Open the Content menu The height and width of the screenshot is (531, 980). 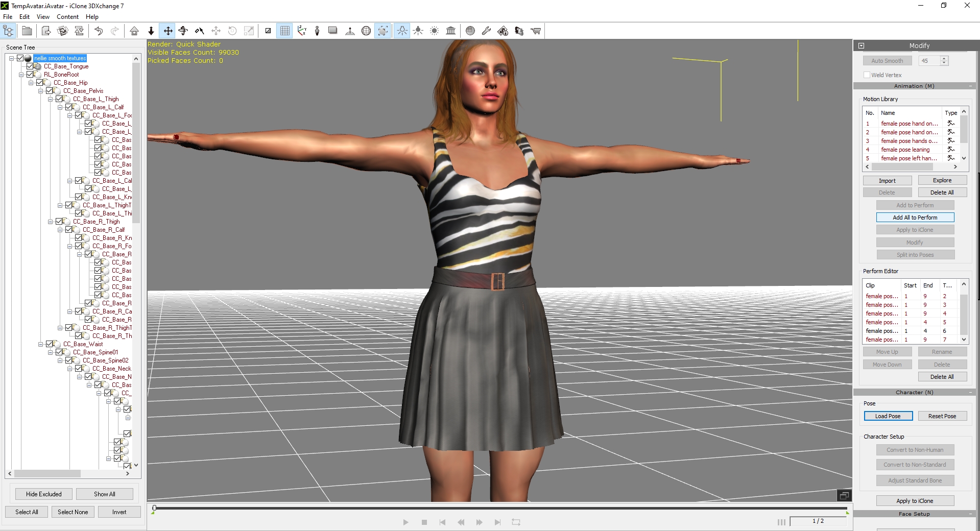[67, 17]
